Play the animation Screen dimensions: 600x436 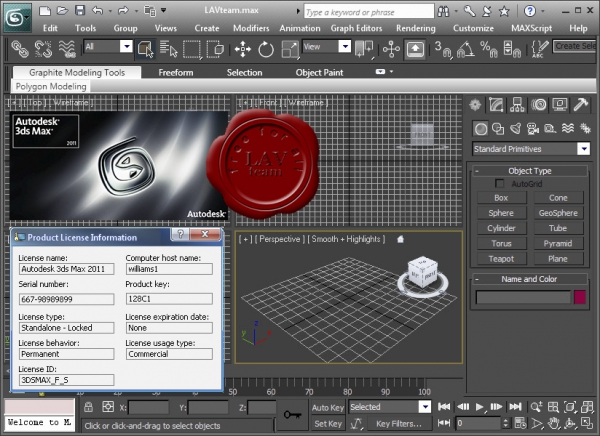479,407
